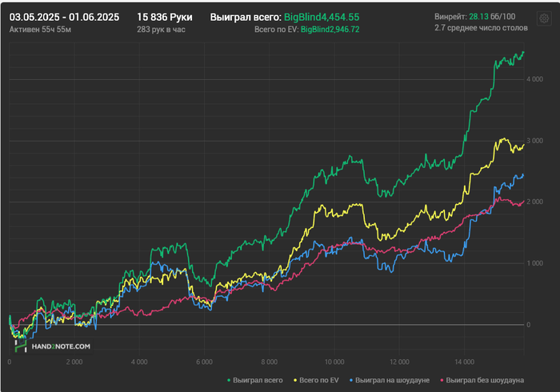Click the '283 рук в час' text
Image resolution: width=560 pixels, height=392 pixels.
tap(161, 30)
